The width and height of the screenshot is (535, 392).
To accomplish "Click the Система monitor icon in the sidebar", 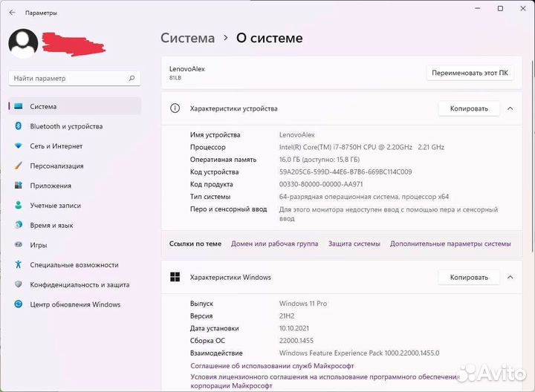I will [x=19, y=106].
